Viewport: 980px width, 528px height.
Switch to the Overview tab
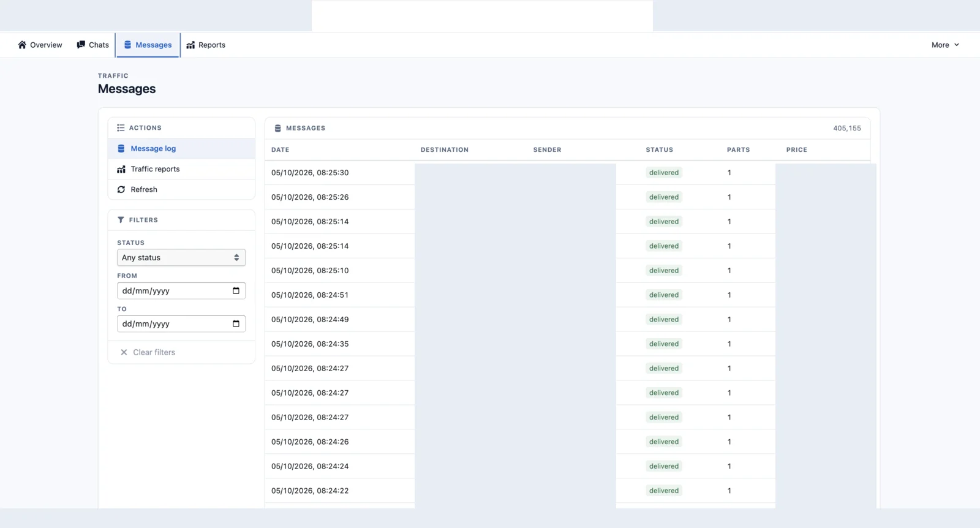coord(40,45)
